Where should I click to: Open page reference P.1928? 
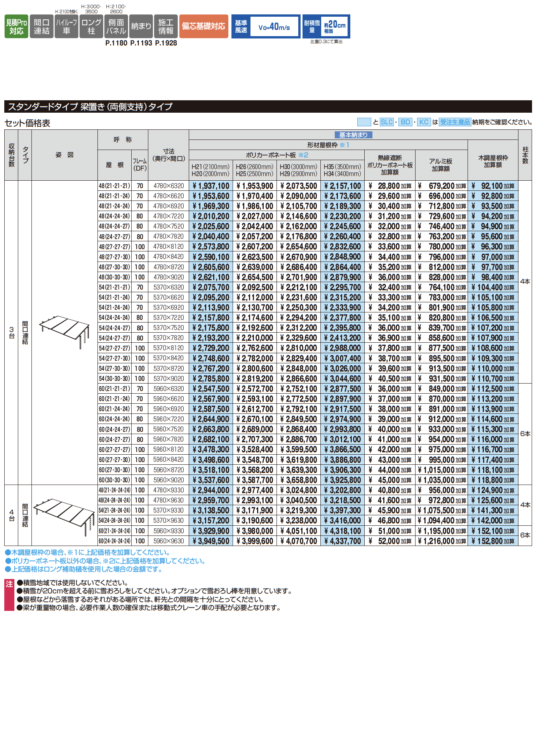pos(166,43)
